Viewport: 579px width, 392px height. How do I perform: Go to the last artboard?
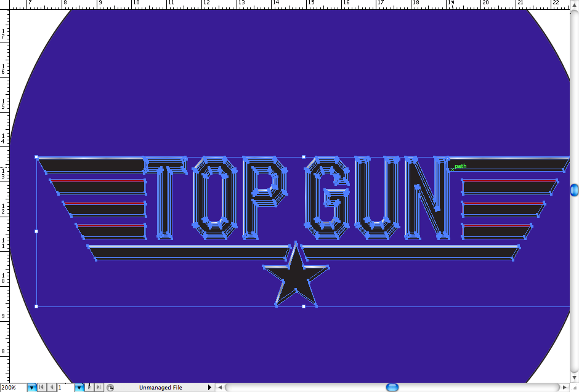pos(99,388)
